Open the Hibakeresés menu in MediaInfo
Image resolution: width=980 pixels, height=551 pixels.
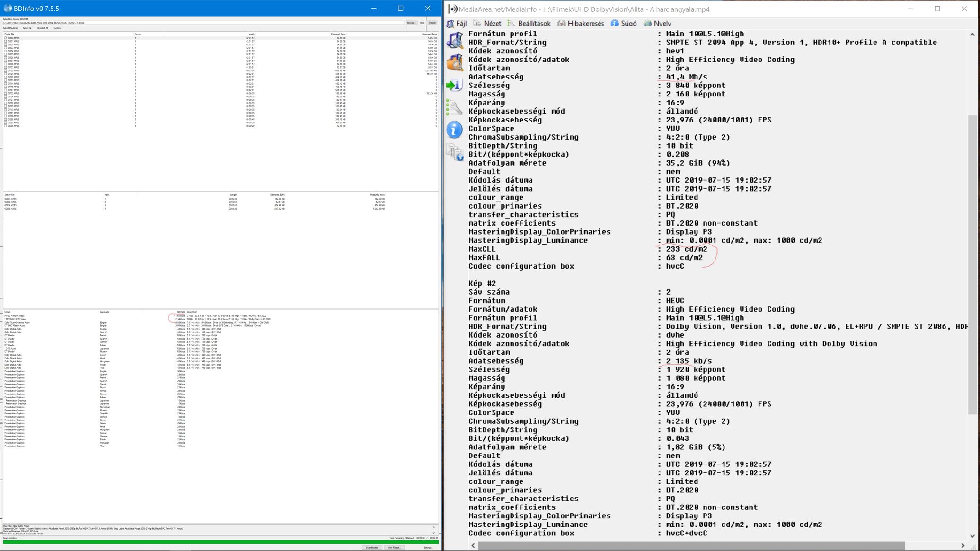click(x=581, y=23)
